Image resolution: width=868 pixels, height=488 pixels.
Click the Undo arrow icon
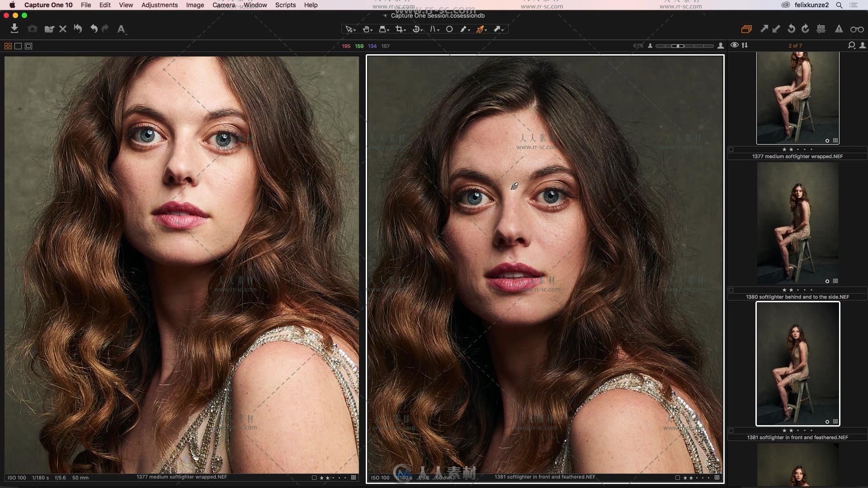[94, 29]
